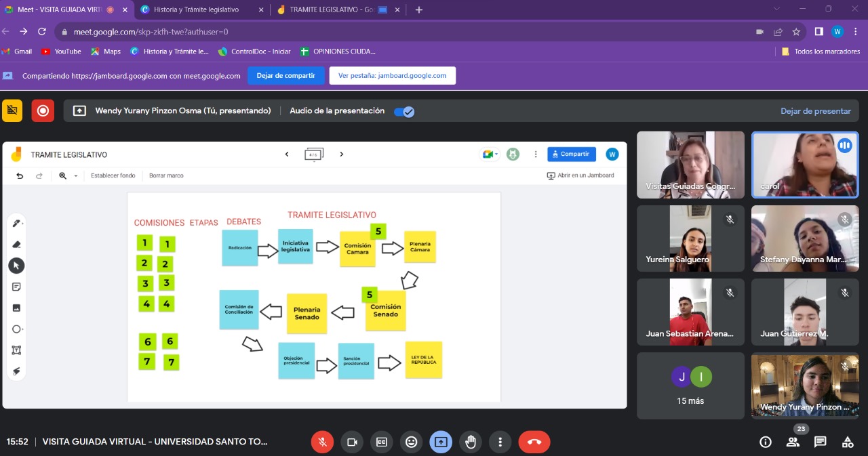This screenshot has width=868, height=456.
Task: Open the meeting chat panel
Action: (x=820, y=442)
